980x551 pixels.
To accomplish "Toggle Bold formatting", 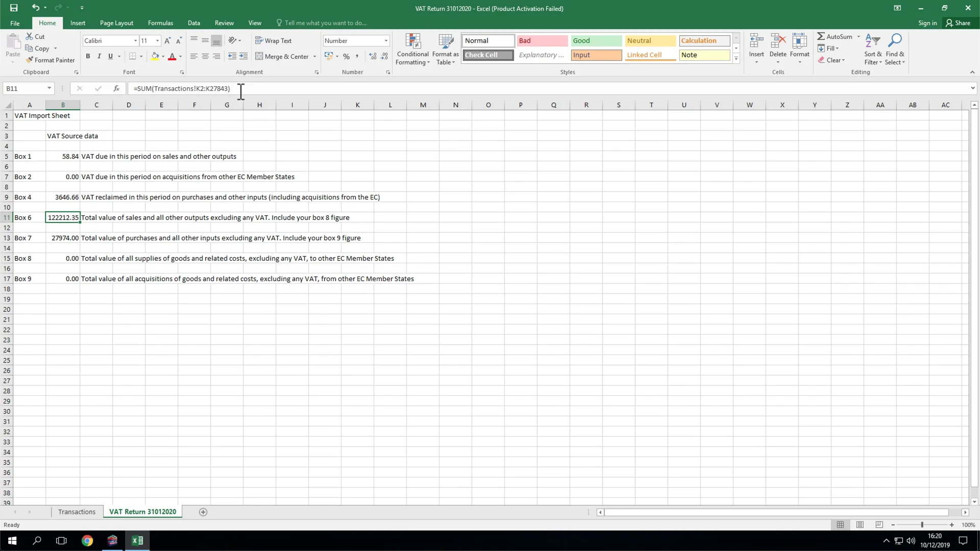I will (88, 57).
